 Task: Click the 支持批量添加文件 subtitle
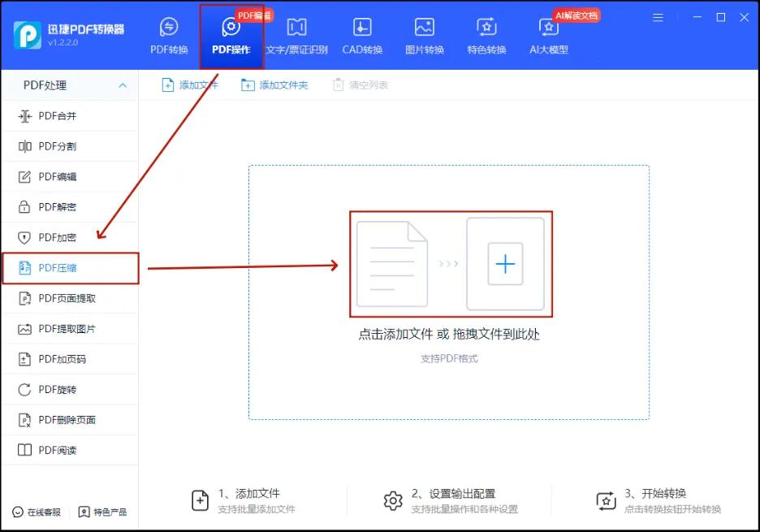pyautogui.click(x=257, y=509)
